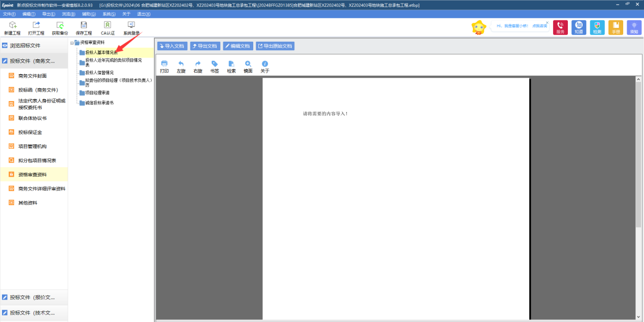This screenshot has height=322, width=644.
Task: Select 项目经理承诺 in the tree
Action: click(97, 93)
